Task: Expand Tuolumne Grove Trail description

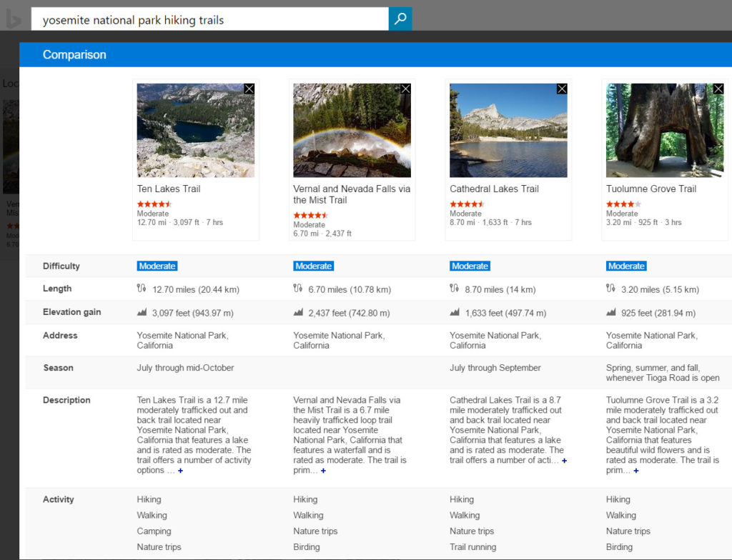Action: [635, 471]
